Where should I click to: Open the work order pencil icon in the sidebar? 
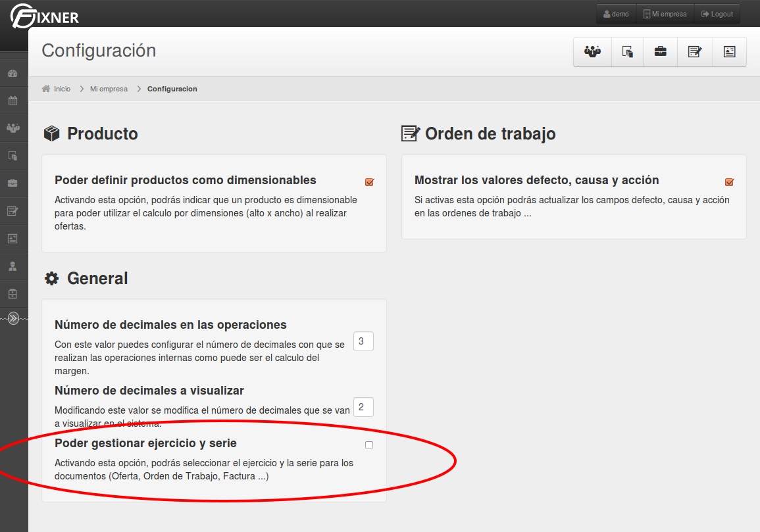click(13, 211)
